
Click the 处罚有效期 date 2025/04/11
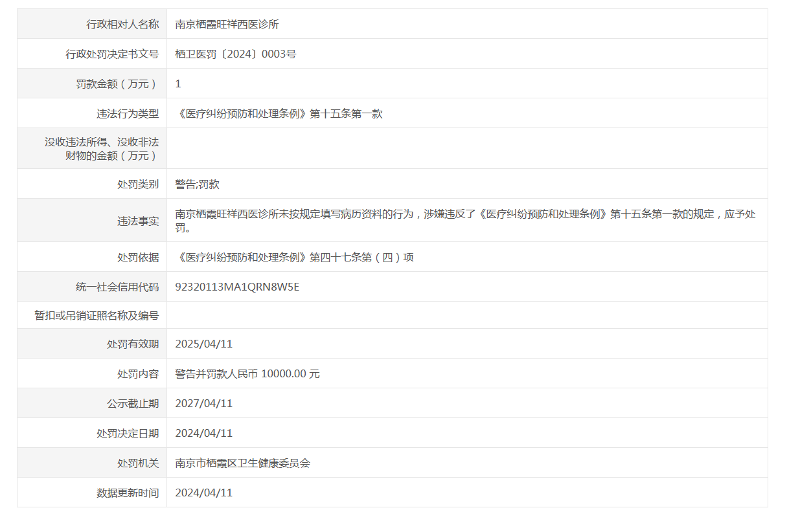203,344
